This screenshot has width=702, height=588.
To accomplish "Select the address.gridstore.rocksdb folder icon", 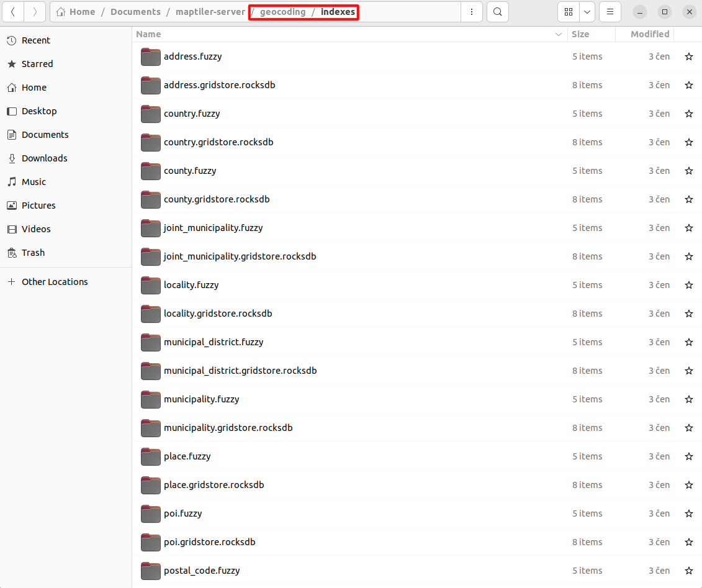I will (150, 86).
